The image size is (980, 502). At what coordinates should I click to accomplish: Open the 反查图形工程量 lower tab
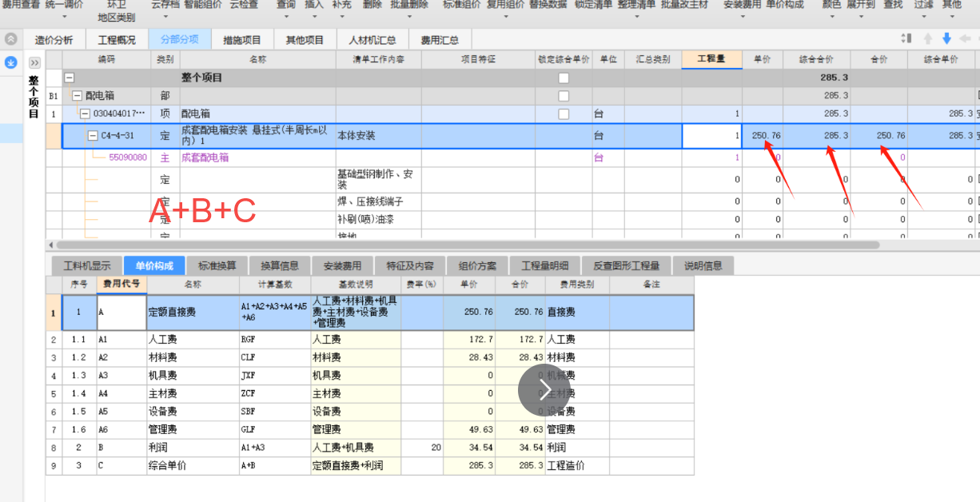(x=627, y=265)
